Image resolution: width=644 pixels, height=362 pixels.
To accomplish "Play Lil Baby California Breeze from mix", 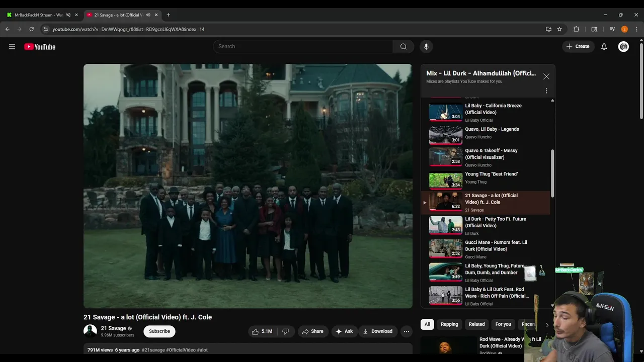I will pyautogui.click(x=486, y=113).
